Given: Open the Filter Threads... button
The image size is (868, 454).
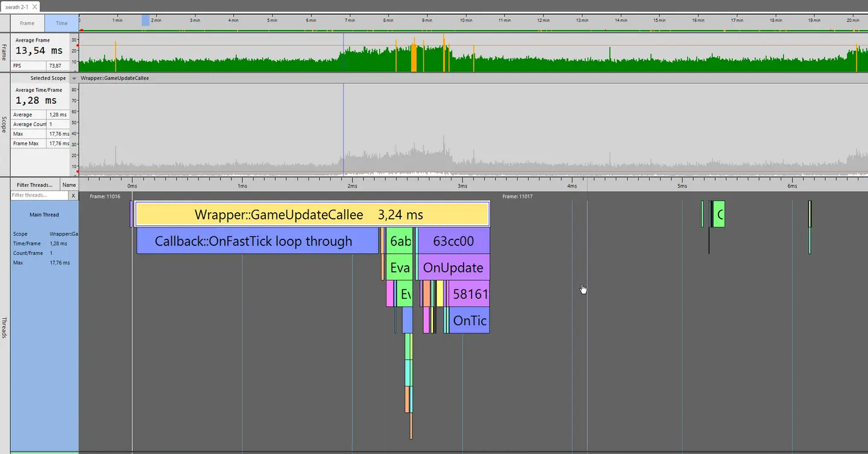Looking at the screenshot, I should click(x=35, y=185).
